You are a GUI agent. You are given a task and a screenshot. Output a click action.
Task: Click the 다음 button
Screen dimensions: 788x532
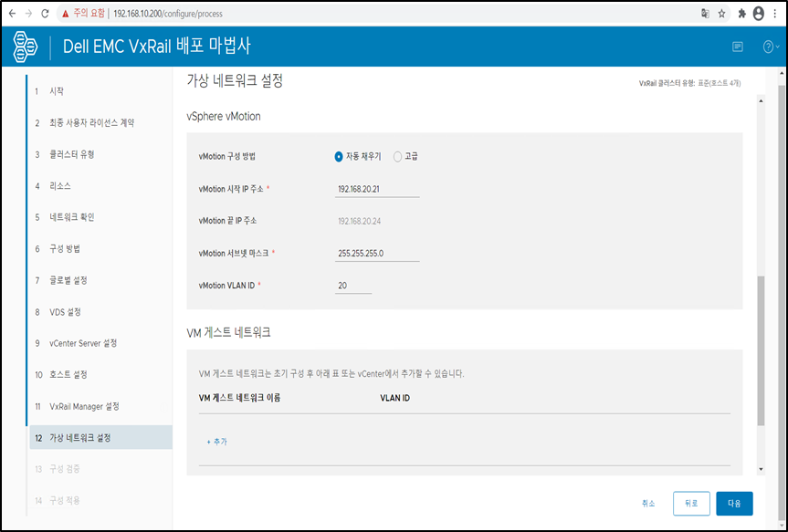[734, 504]
